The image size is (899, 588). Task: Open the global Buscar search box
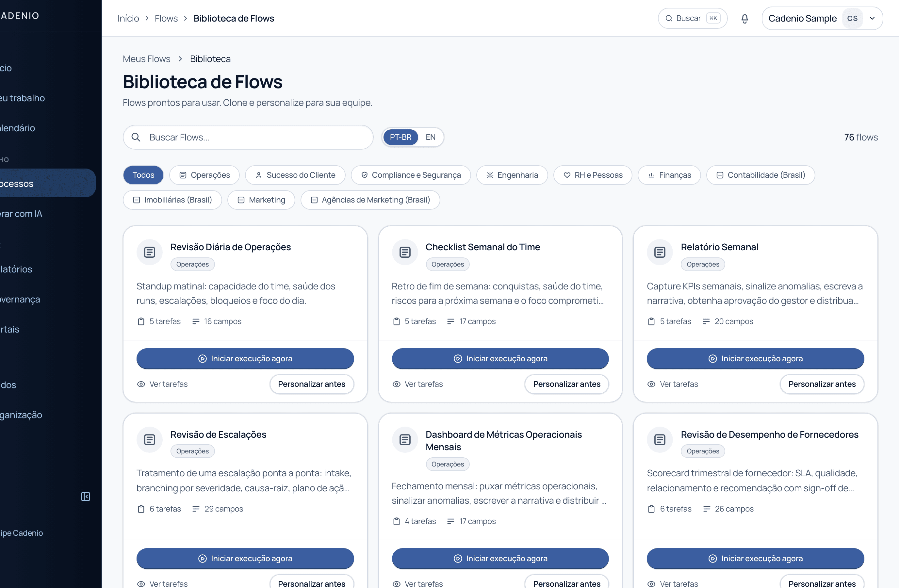click(x=693, y=18)
